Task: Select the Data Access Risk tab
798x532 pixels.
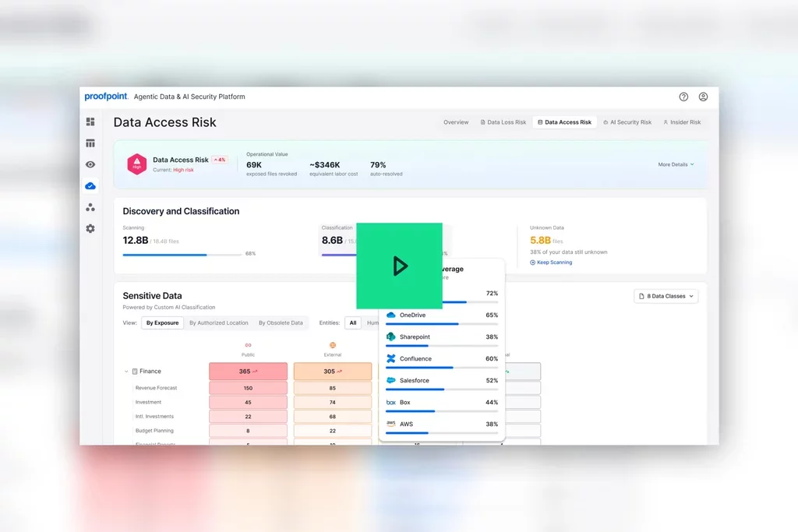Action: click(564, 122)
